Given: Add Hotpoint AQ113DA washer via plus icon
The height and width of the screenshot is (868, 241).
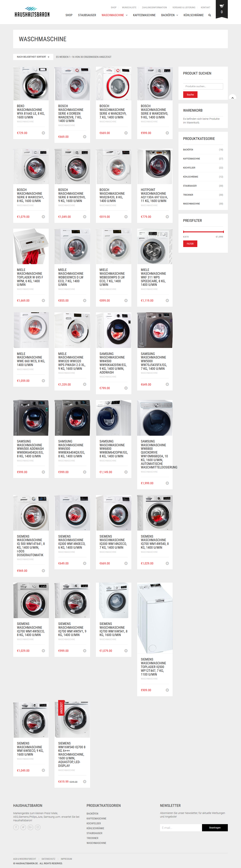Looking at the screenshot, I should (167, 217).
